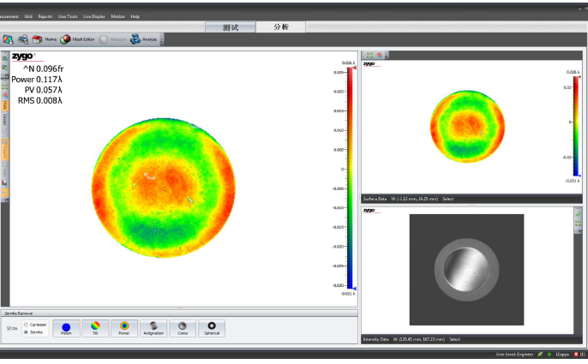The image size is (588, 364).
Task: Open the Reports menu
Action: pyautogui.click(x=45, y=16)
